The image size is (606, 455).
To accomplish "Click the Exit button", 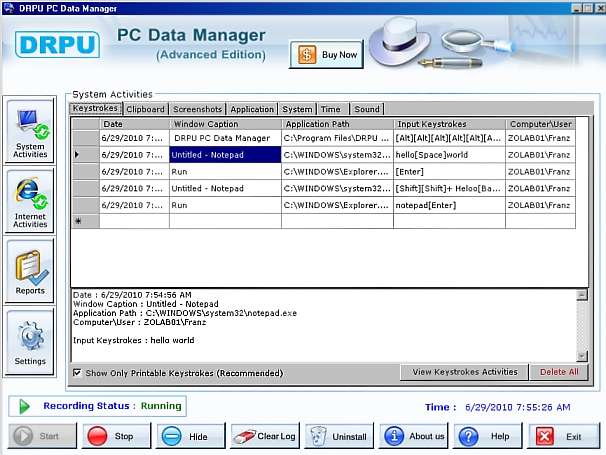I will click(562, 436).
